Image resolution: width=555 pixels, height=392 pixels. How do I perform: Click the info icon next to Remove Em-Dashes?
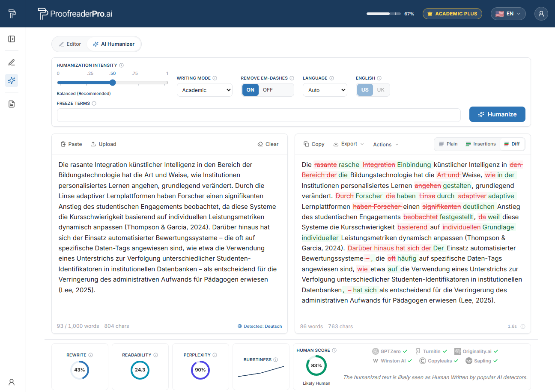point(292,78)
